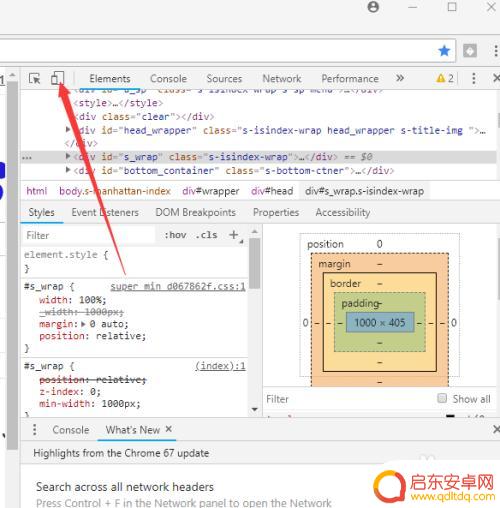Select div#wrapper breadcrumb
Image resolution: width=500 pixels, height=508 pixels.
coord(211,191)
